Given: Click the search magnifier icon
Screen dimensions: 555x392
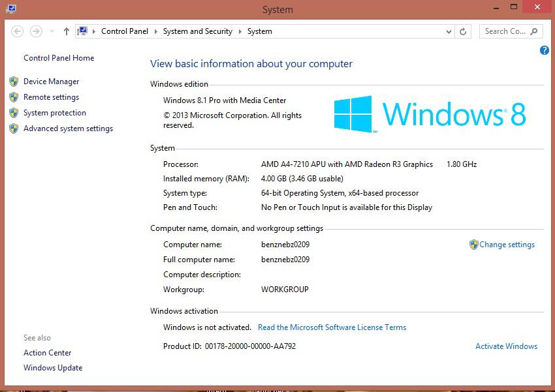Looking at the screenshot, I should click(533, 31).
